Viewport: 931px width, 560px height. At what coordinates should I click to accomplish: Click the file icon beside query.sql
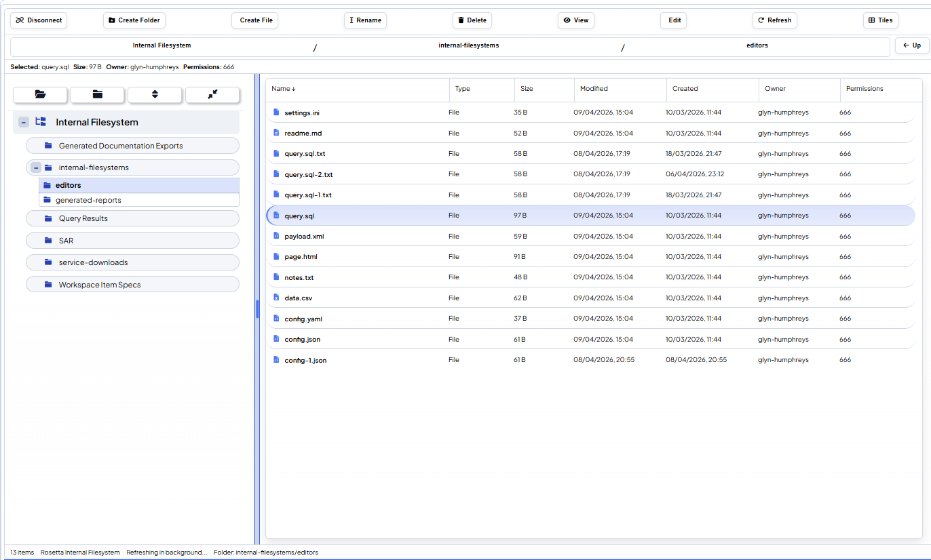pyautogui.click(x=275, y=215)
